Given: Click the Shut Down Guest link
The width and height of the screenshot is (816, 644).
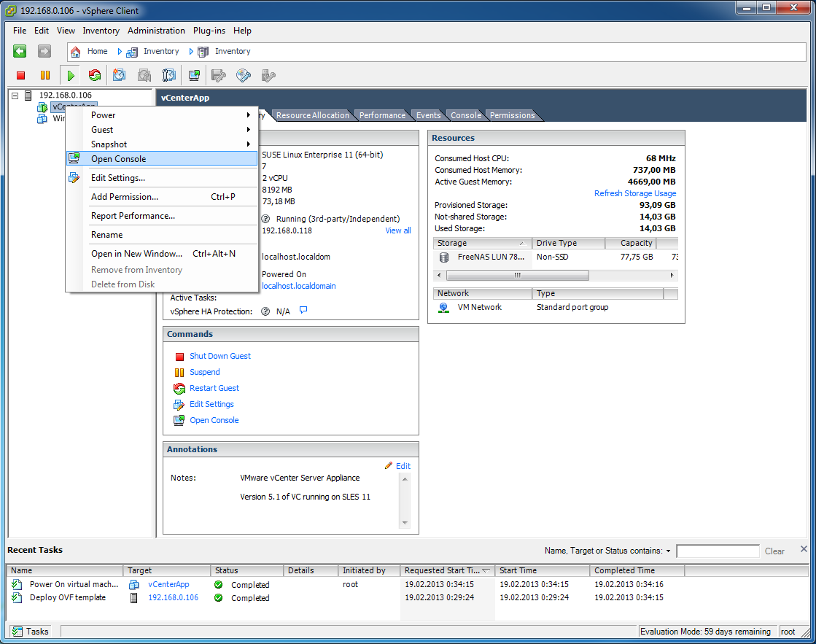Looking at the screenshot, I should 220,356.
